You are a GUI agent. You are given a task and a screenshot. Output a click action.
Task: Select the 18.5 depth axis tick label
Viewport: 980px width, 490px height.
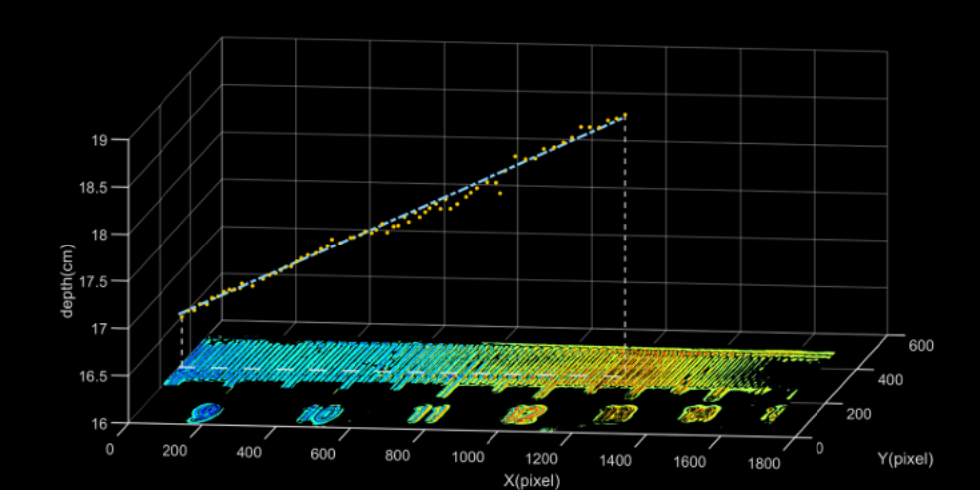pos(97,187)
